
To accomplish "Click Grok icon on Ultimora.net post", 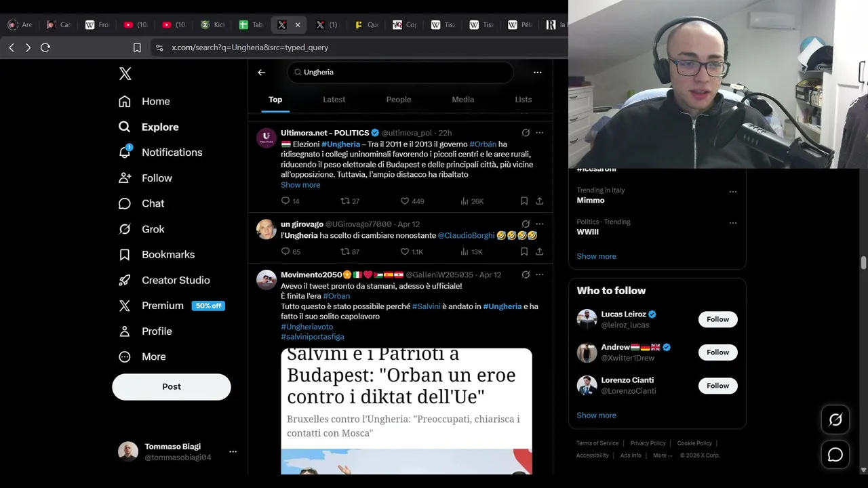I will 526,133.
